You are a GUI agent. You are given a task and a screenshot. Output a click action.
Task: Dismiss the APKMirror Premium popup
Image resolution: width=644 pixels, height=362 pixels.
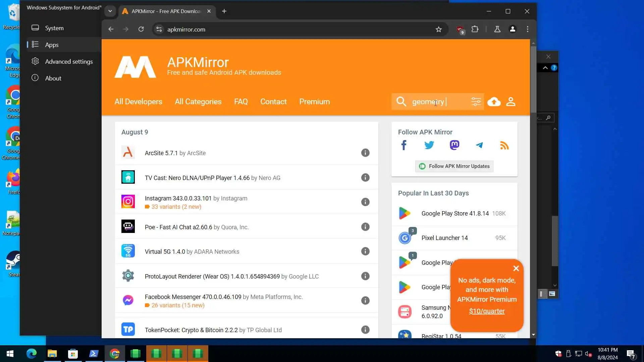[x=516, y=268]
